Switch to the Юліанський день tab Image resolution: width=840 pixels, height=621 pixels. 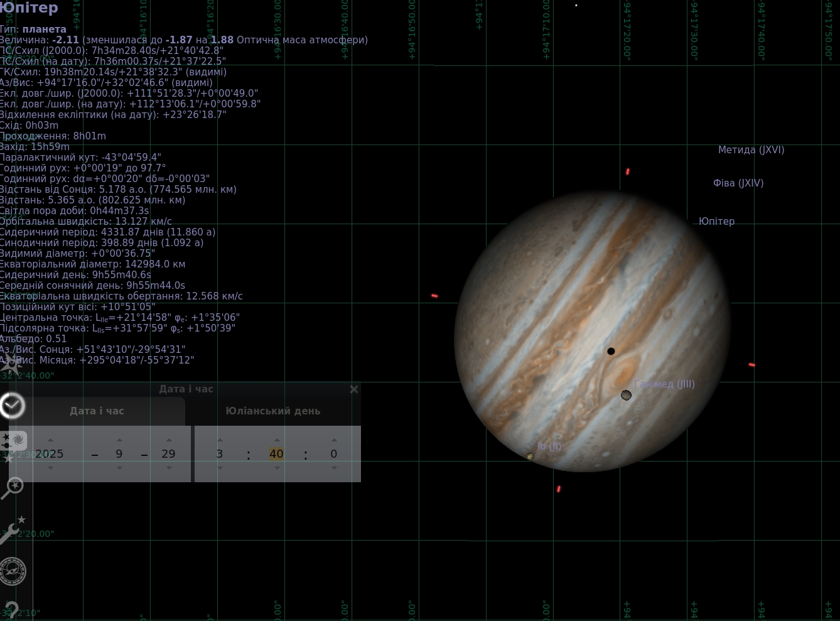point(273,411)
